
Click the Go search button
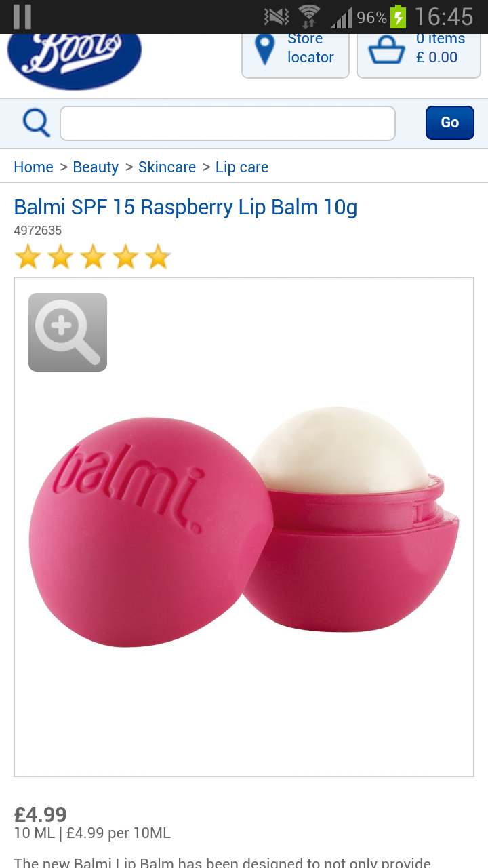[x=450, y=123]
